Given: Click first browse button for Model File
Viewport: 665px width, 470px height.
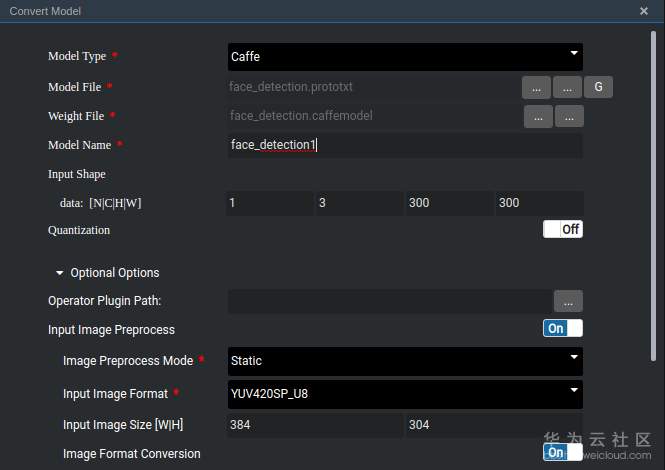Looking at the screenshot, I should point(536,87).
